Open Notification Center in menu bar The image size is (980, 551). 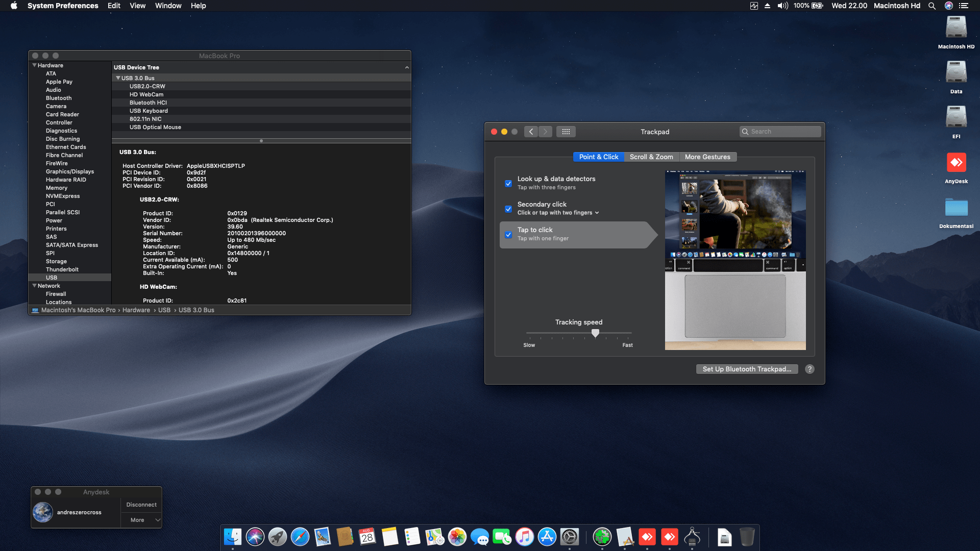tap(964, 6)
